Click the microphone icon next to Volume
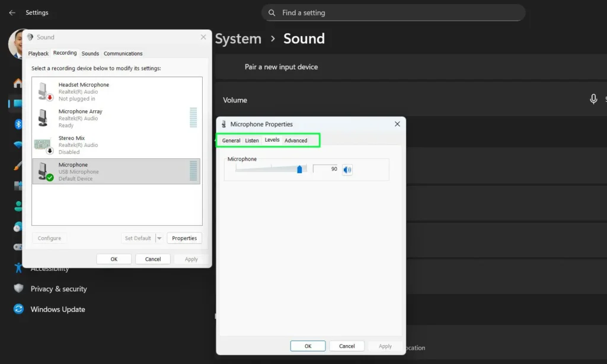The image size is (607, 364). (x=593, y=100)
